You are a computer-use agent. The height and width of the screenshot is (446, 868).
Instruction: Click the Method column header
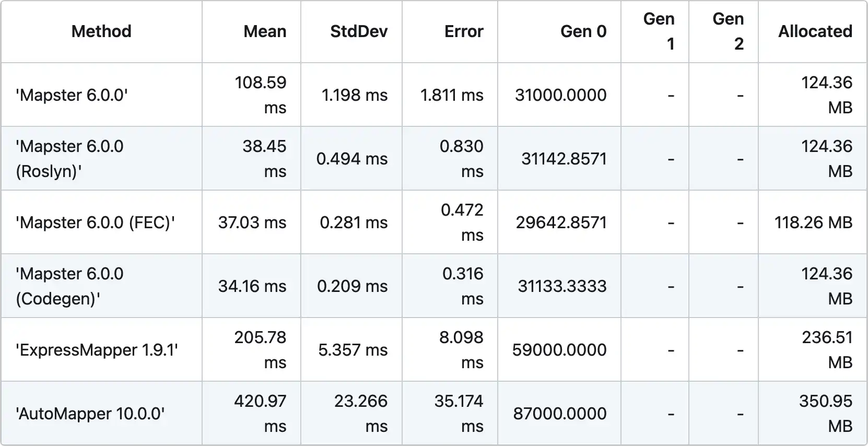click(101, 31)
